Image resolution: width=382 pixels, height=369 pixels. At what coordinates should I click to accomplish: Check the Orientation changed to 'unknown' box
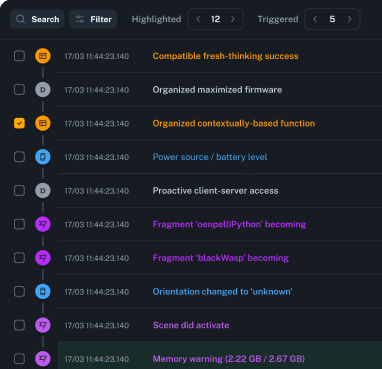19,292
